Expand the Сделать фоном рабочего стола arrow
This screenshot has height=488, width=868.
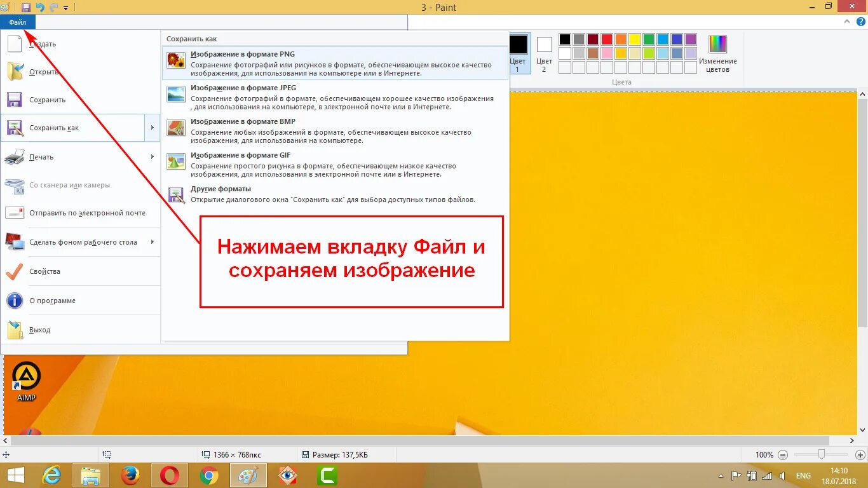pos(153,242)
